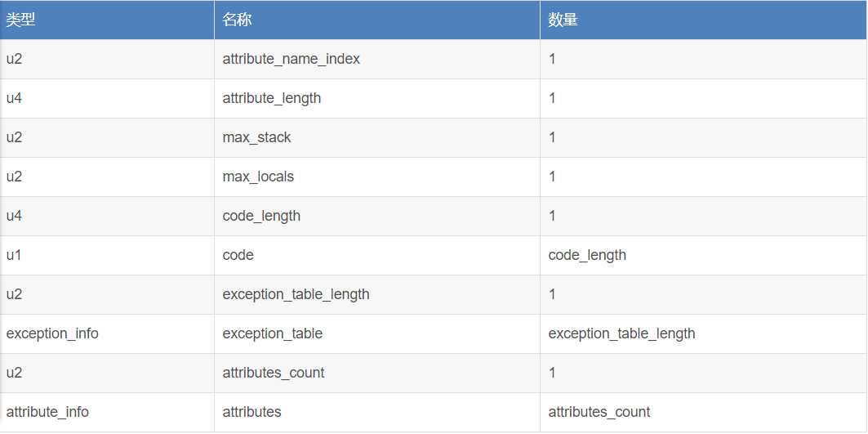Select the attributes_count name cell
This screenshot has height=434, width=868.
[273, 373]
